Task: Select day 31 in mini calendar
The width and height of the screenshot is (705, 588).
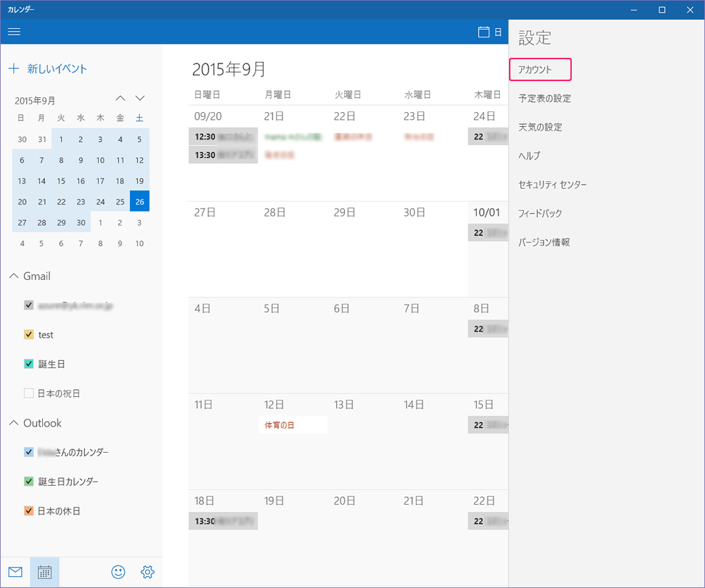Action: 42,140
